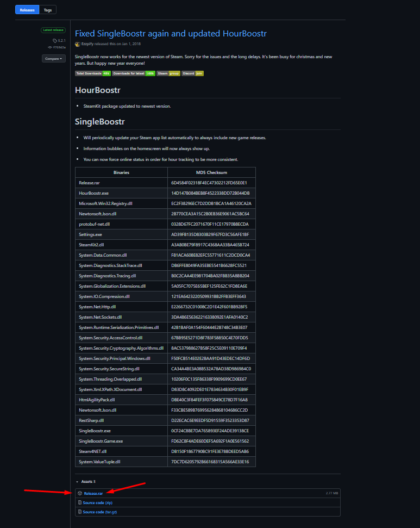Select the System.IO.Compression.dll cell

click(122, 296)
